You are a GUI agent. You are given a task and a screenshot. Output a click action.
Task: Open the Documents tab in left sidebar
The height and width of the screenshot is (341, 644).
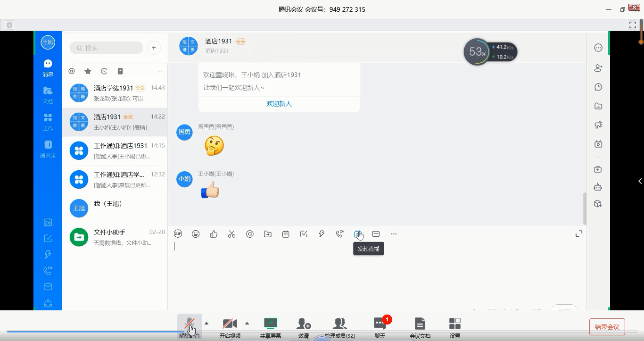(x=48, y=94)
